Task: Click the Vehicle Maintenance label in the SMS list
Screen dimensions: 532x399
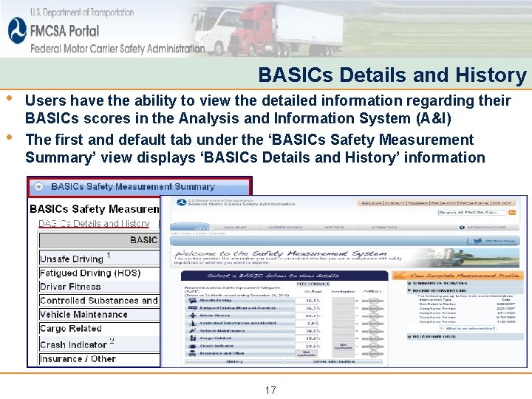Action: click(x=222, y=331)
